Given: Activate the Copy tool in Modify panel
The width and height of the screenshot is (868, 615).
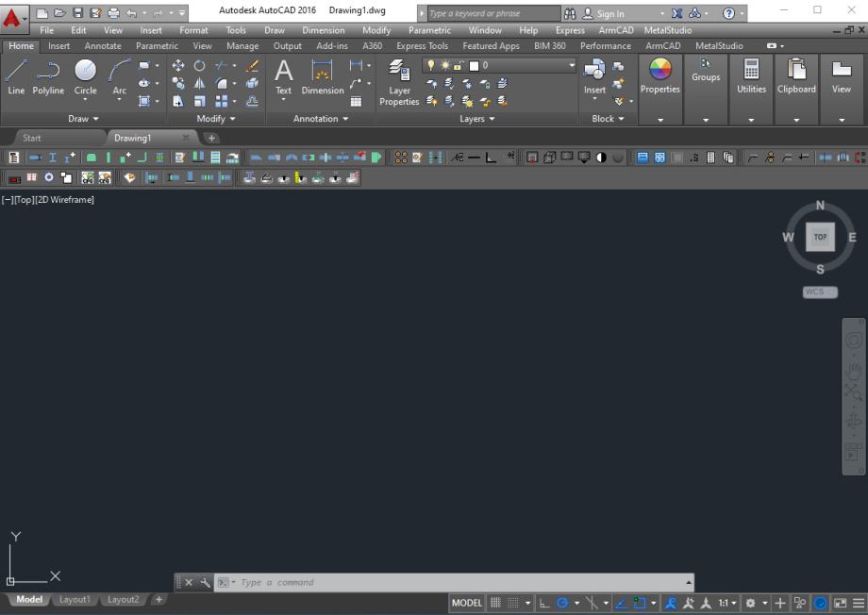Looking at the screenshot, I should pos(177,84).
